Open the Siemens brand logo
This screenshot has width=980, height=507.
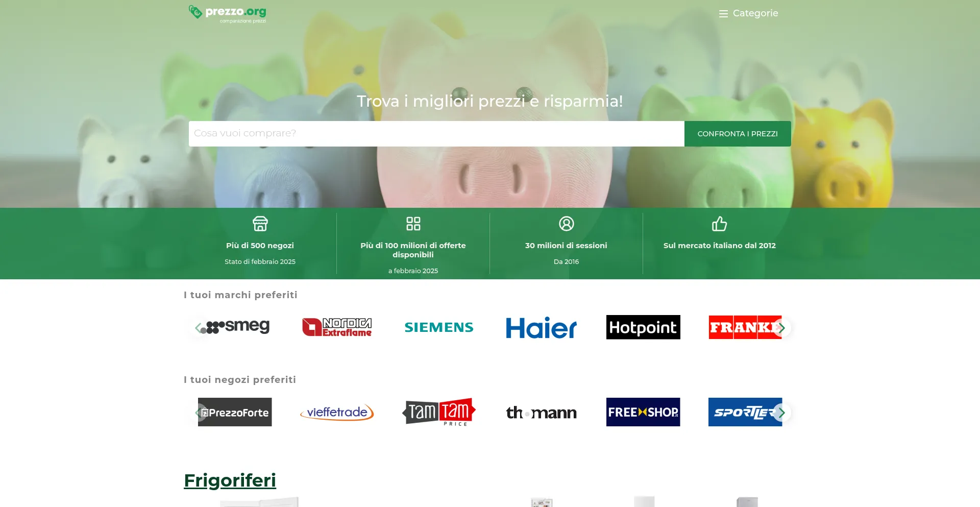(439, 327)
